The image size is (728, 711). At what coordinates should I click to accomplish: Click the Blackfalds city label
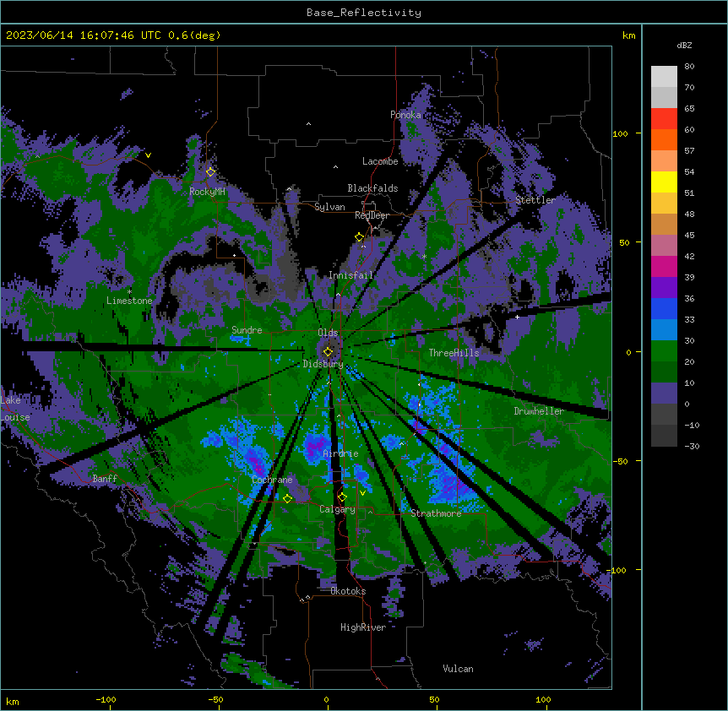[372, 188]
